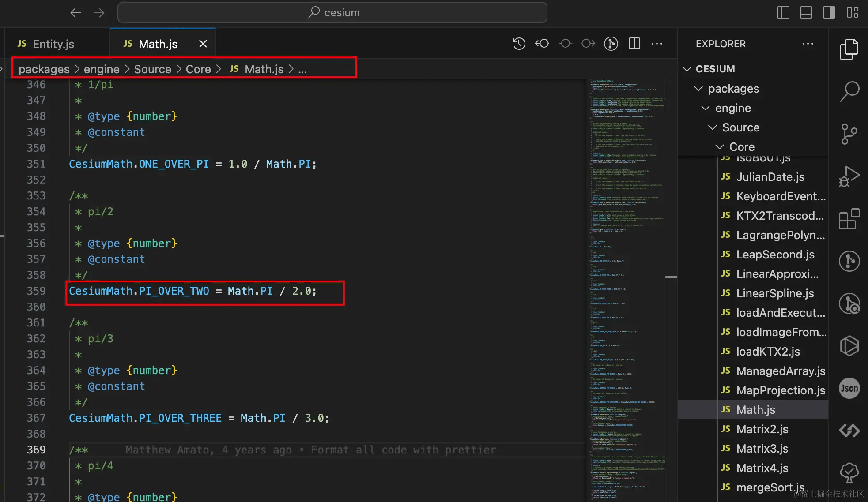The width and height of the screenshot is (868, 502).
Task: Open the Search view in activity bar
Action: point(849,92)
